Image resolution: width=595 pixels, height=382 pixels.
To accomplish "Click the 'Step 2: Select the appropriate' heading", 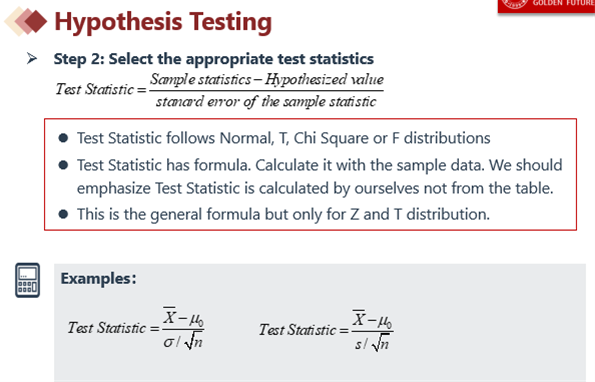I will 214,59.
